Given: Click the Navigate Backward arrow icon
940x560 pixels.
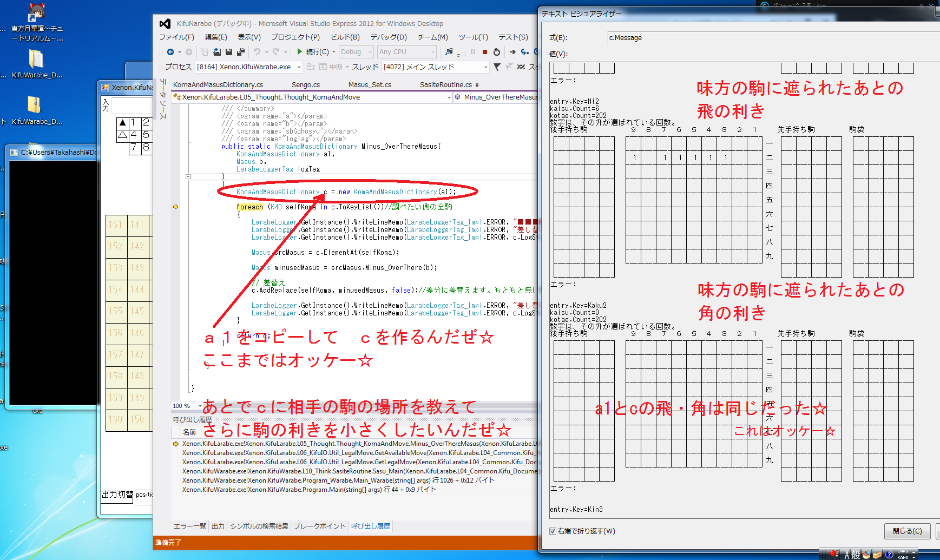Looking at the screenshot, I should coord(170,52).
